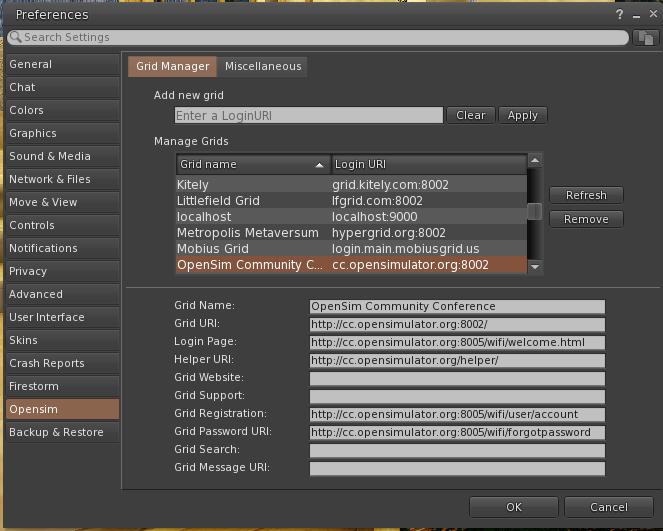Click the empty Grid Support field
This screenshot has width=663, height=531.
pos(457,397)
